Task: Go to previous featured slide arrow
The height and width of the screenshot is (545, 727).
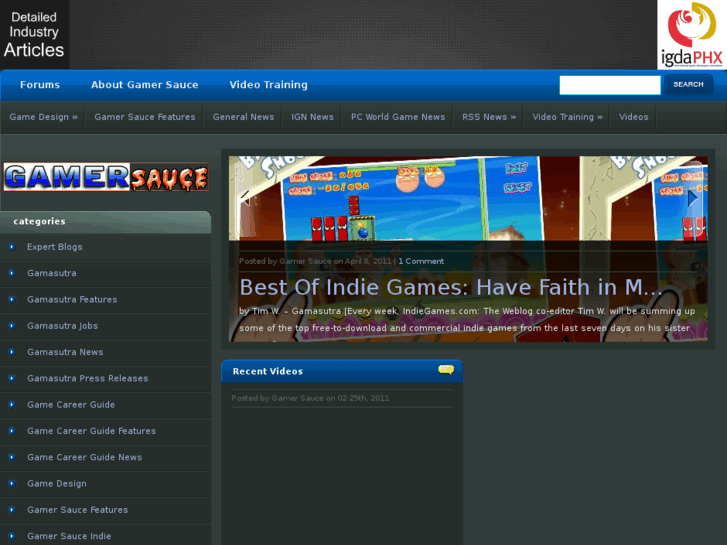Action: pyautogui.click(x=244, y=199)
